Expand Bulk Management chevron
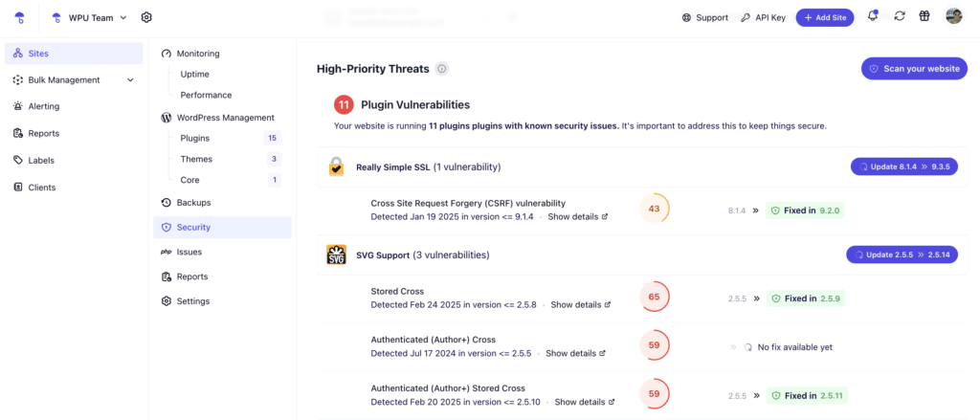The width and height of the screenshot is (980, 420). pos(130,80)
